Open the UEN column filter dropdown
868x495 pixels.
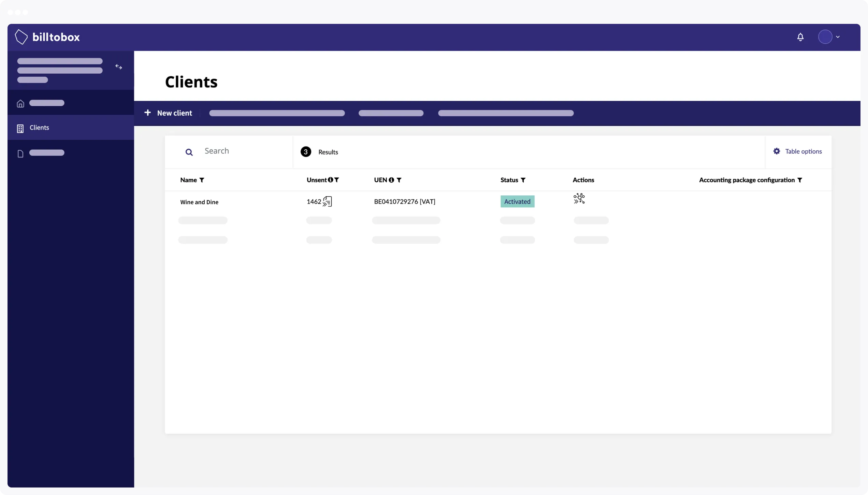pos(399,180)
